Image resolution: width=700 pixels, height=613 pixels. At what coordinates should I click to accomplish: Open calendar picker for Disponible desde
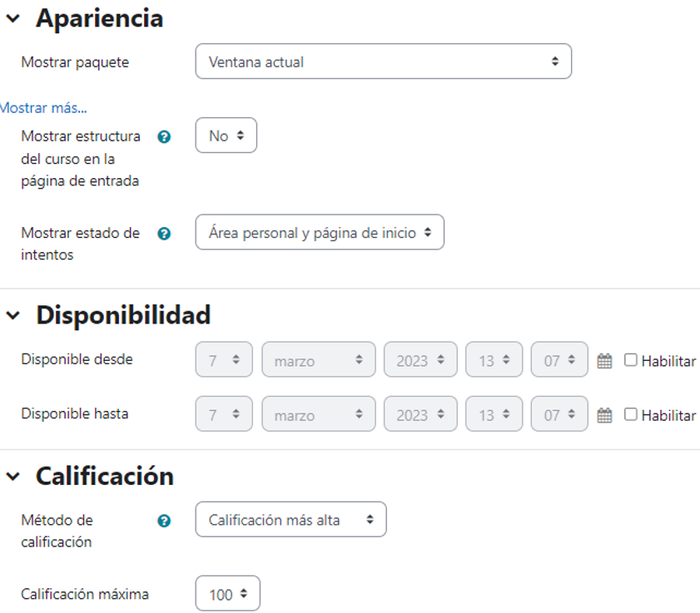coord(603,360)
